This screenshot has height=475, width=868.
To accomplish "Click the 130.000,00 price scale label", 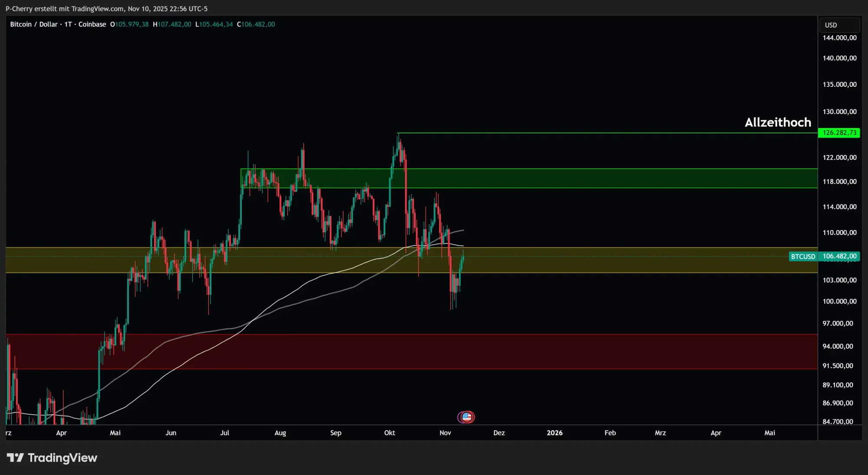I will click(x=839, y=112).
